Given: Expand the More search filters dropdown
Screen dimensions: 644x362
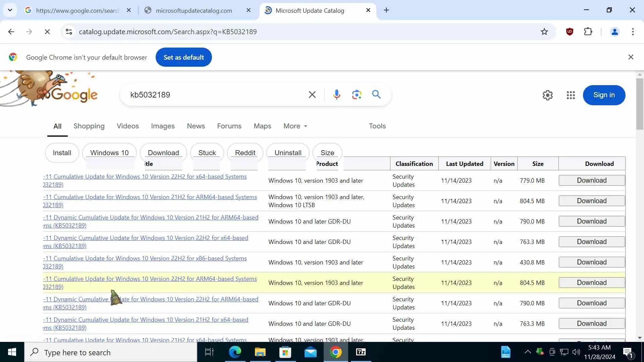Looking at the screenshot, I should pyautogui.click(x=295, y=126).
